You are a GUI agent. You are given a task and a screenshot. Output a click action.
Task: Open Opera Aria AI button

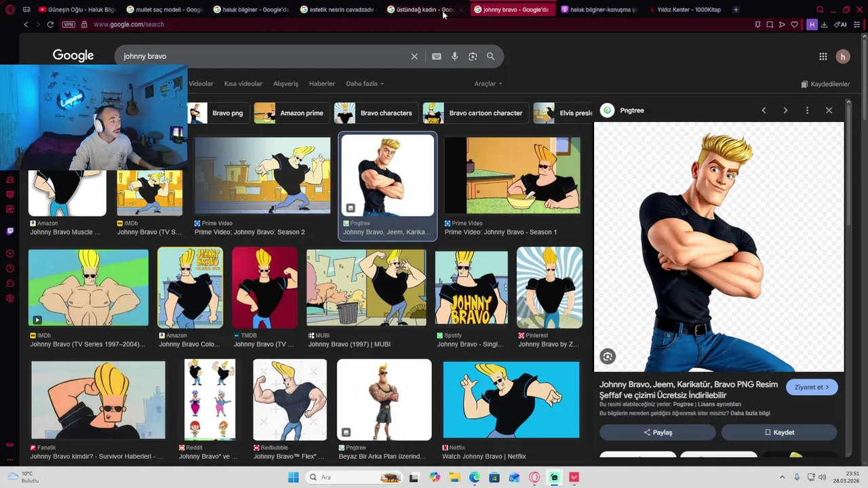[840, 24]
